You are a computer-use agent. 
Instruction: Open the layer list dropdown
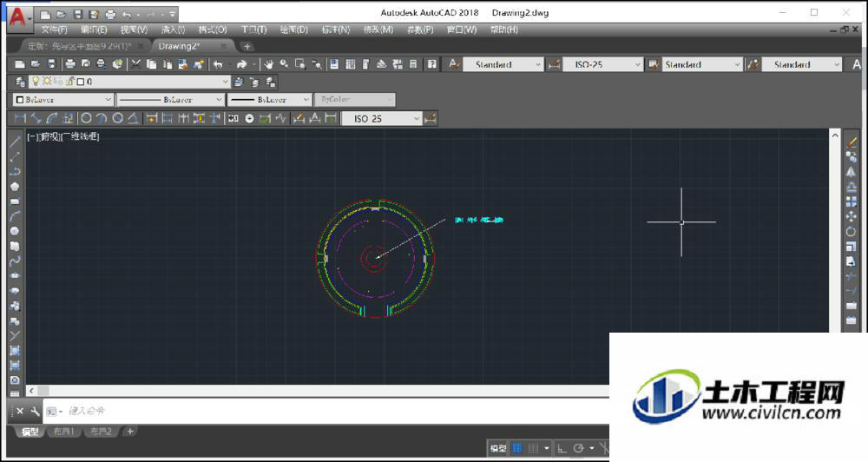click(226, 82)
